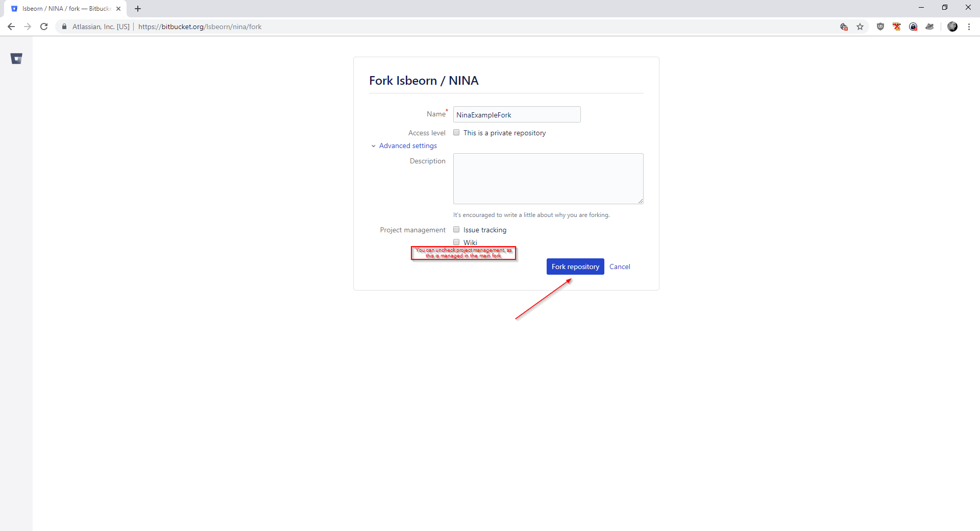Open the round blue extension icon
Viewport: 980px width, 531px height.
pyautogui.click(x=913, y=27)
